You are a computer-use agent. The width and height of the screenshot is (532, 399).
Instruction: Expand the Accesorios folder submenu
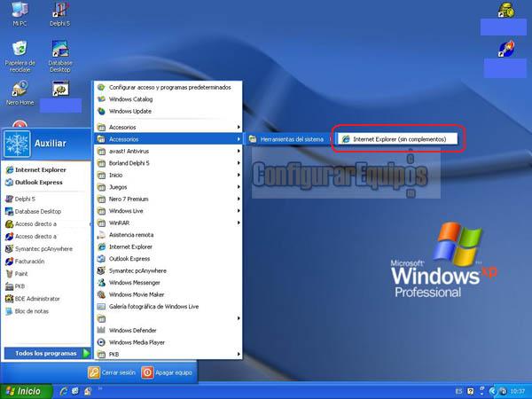pyautogui.click(x=168, y=127)
